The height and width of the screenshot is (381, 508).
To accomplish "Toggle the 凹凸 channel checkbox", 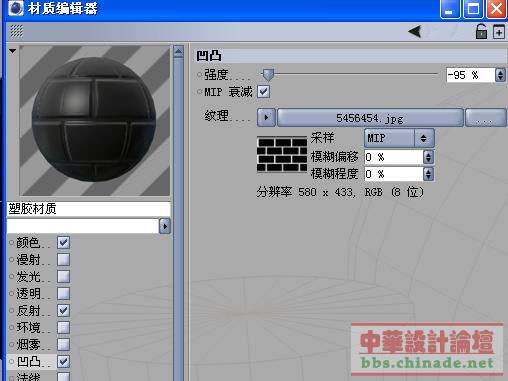I will [63, 362].
